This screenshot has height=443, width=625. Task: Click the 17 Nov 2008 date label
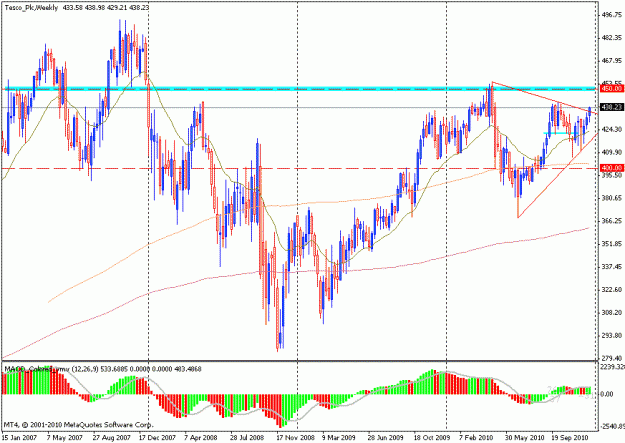click(295, 437)
